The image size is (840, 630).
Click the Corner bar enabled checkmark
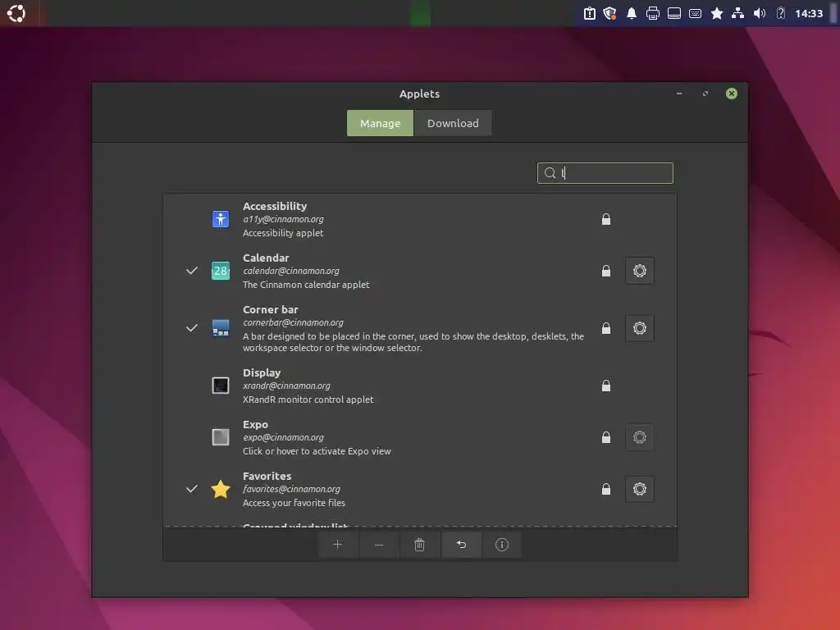(x=192, y=328)
